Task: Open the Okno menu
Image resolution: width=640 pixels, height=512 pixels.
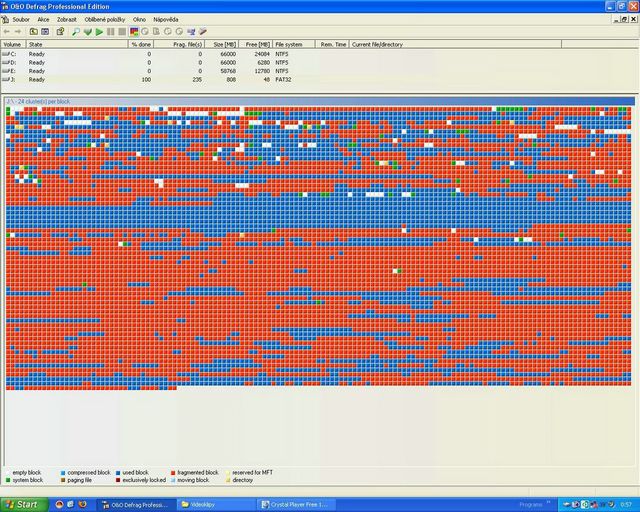Action: pyautogui.click(x=139, y=20)
